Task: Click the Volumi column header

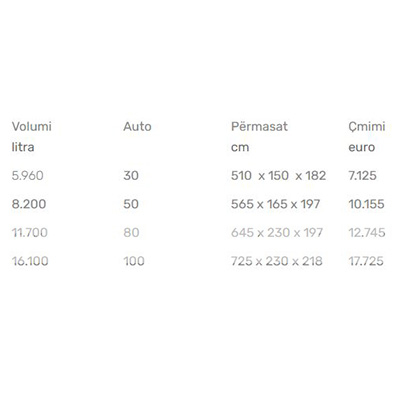Action: click(32, 126)
